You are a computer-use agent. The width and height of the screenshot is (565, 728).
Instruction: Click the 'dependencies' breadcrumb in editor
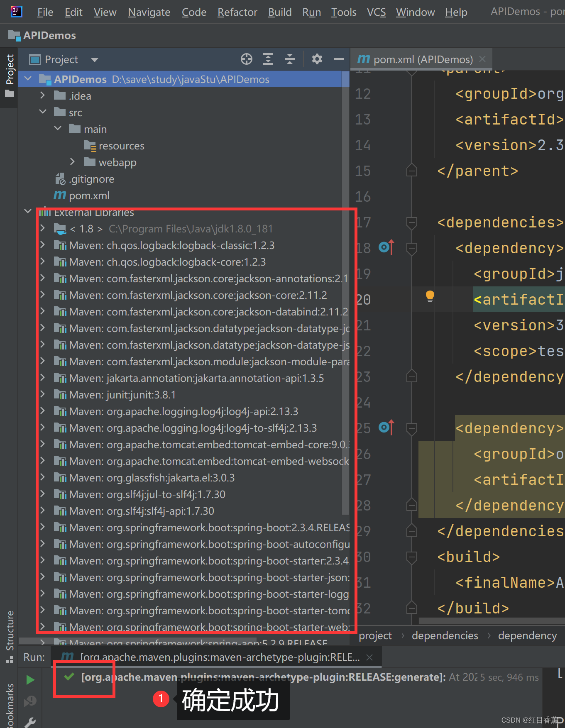(445, 635)
